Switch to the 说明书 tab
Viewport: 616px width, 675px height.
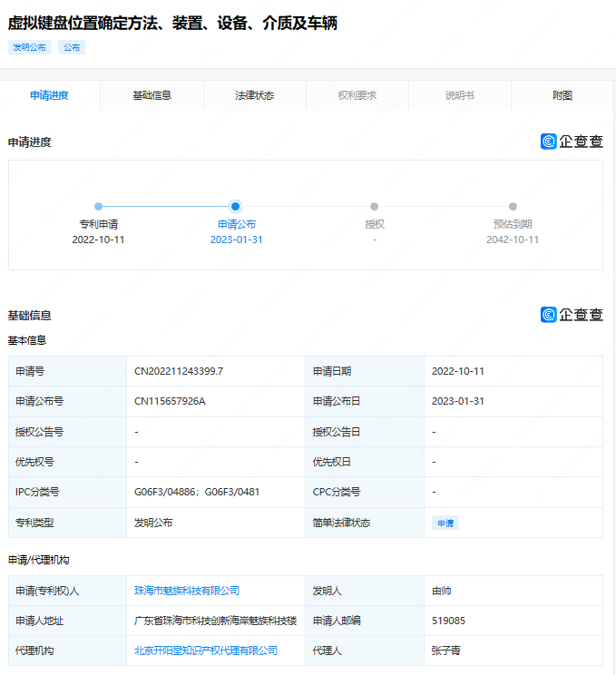click(459, 95)
